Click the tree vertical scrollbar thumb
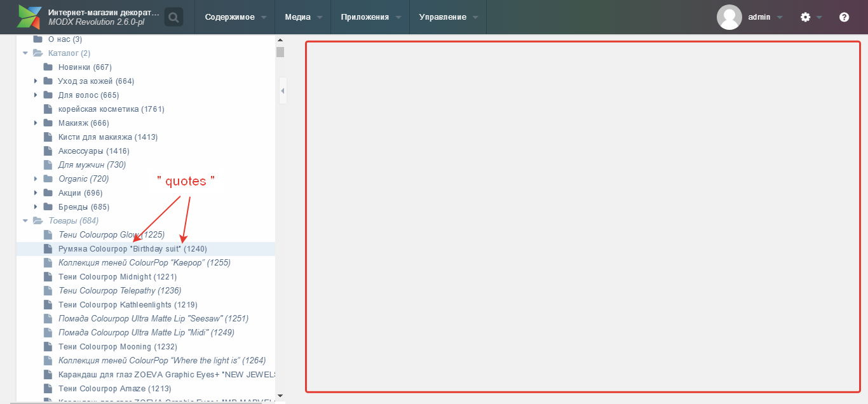The height and width of the screenshot is (404, 868). click(x=280, y=51)
